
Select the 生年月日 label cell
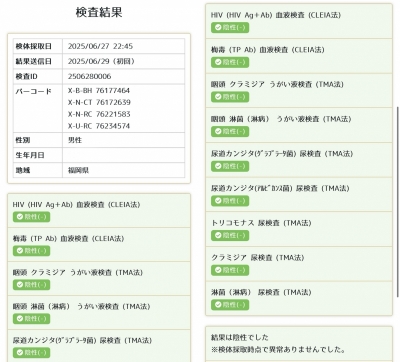tap(38, 155)
